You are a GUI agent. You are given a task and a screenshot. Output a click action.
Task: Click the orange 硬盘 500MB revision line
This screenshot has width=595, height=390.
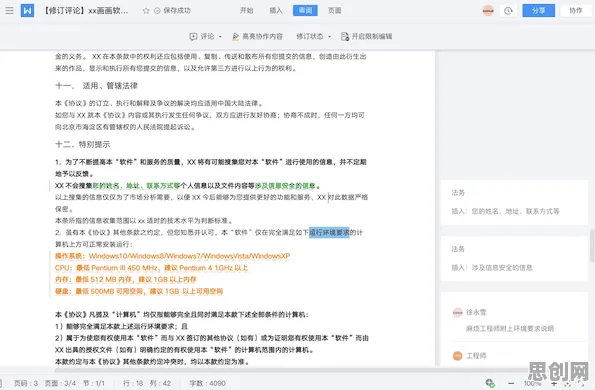point(139,291)
